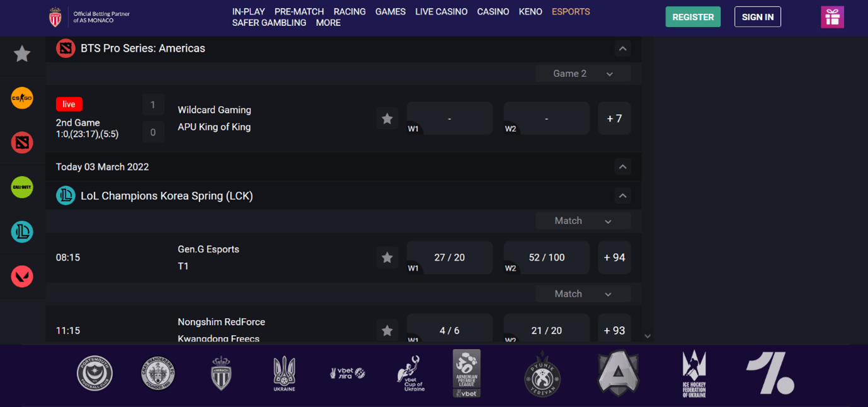Viewport: 868px width, 407px height.
Task: Open the MORE menu
Action: click(328, 23)
